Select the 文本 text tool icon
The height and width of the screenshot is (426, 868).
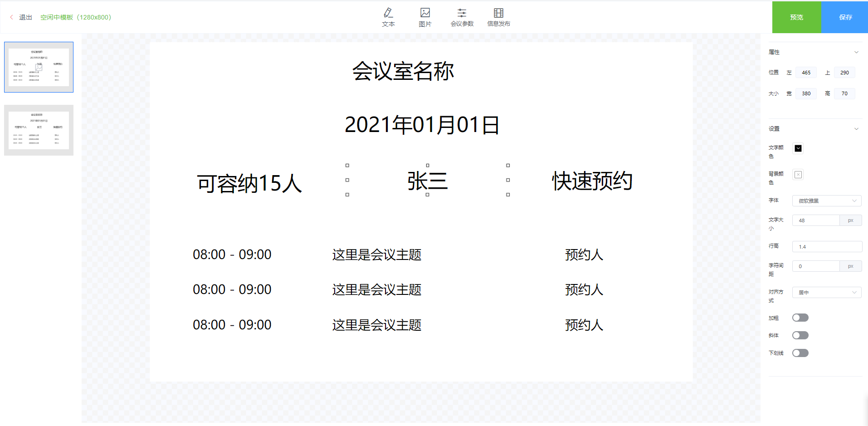coord(388,14)
